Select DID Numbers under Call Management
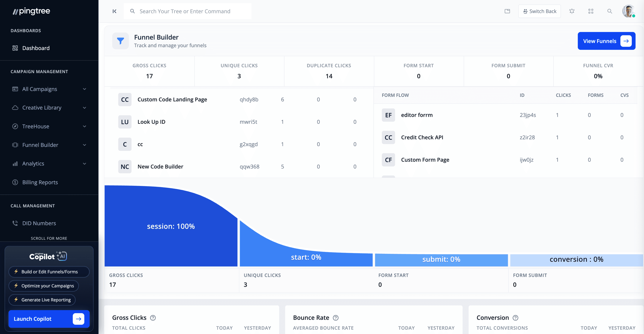The width and height of the screenshot is (644, 334). pos(39,223)
